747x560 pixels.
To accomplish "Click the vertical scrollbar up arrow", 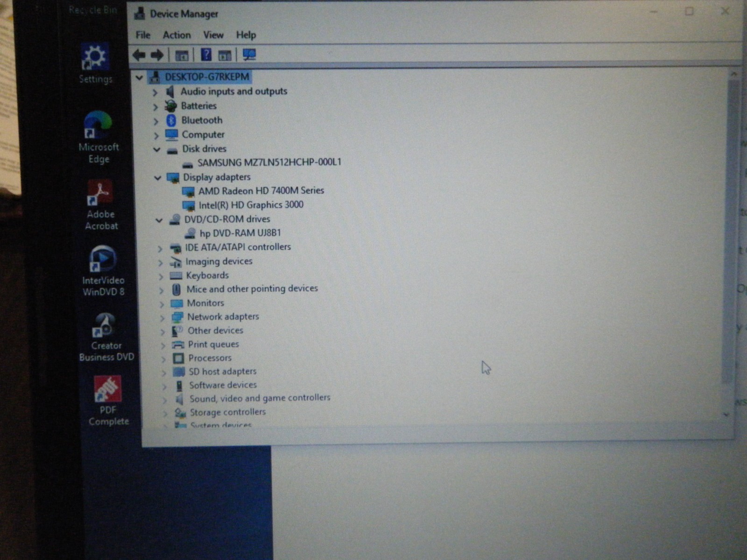I will (x=733, y=74).
